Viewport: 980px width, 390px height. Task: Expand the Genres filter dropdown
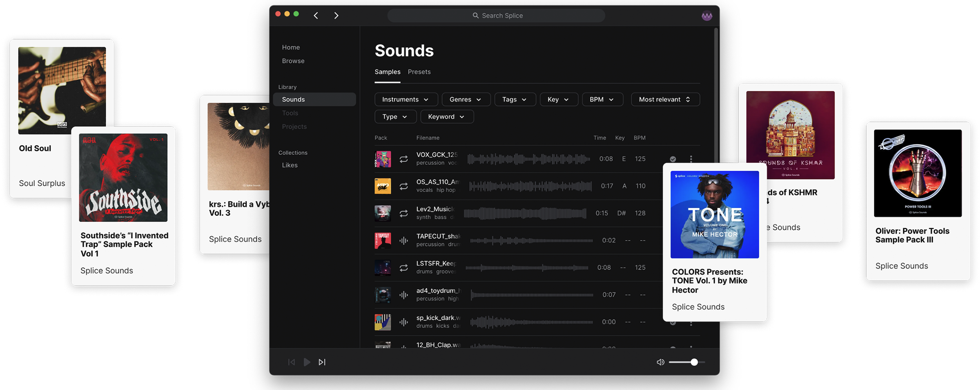point(466,99)
